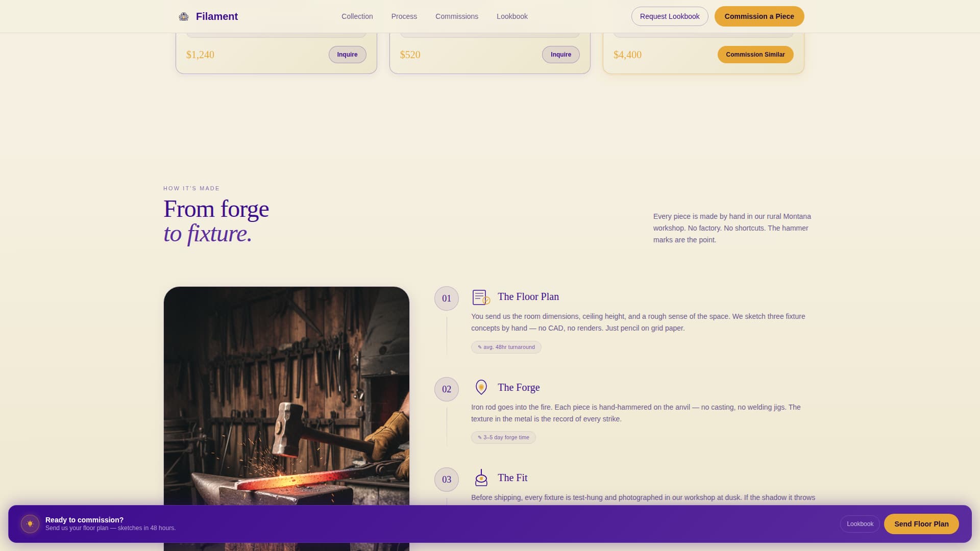Click the Filament brand name

pyautogui.click(x=216, y=16)
